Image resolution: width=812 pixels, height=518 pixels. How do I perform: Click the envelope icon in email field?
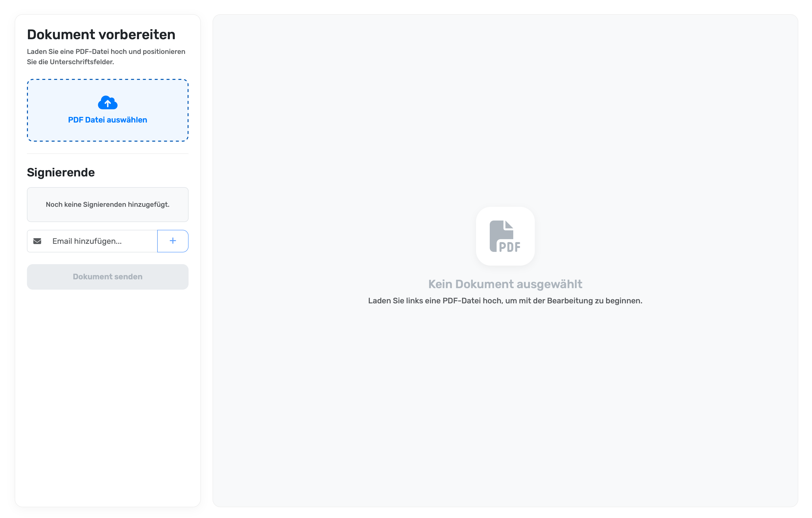click(37, 241)
